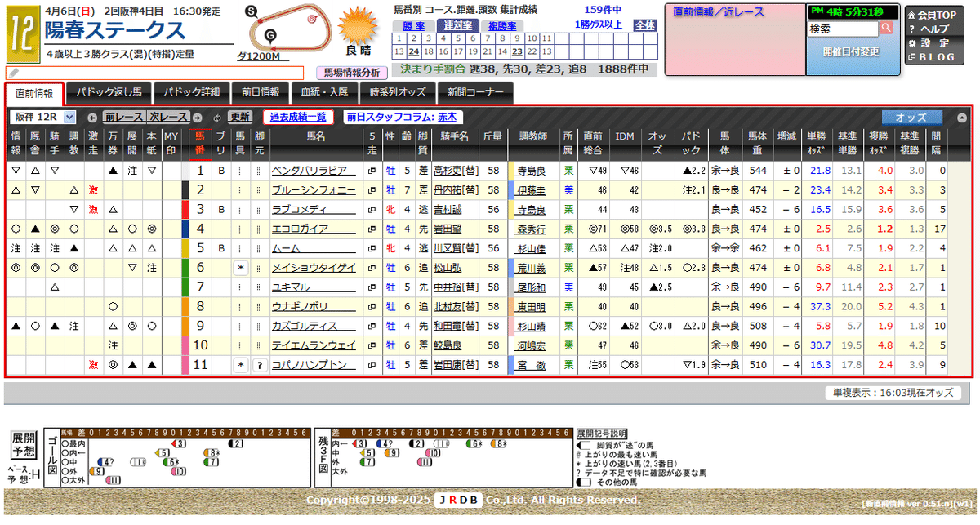
Task: Click the refresh icon beside 更新
Action: pyautogui.click(x=216, y=117)
